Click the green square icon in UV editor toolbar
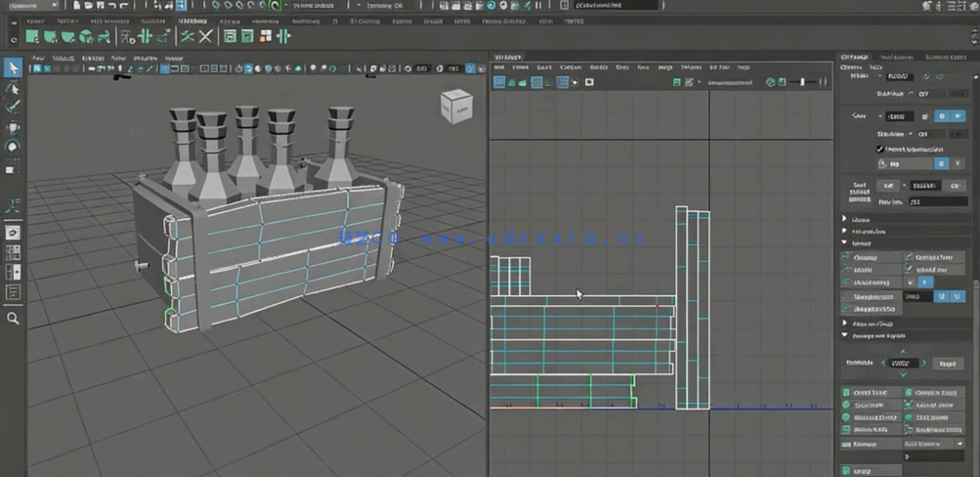The width and height of the screenshot is (980, 477). point(678,83)
